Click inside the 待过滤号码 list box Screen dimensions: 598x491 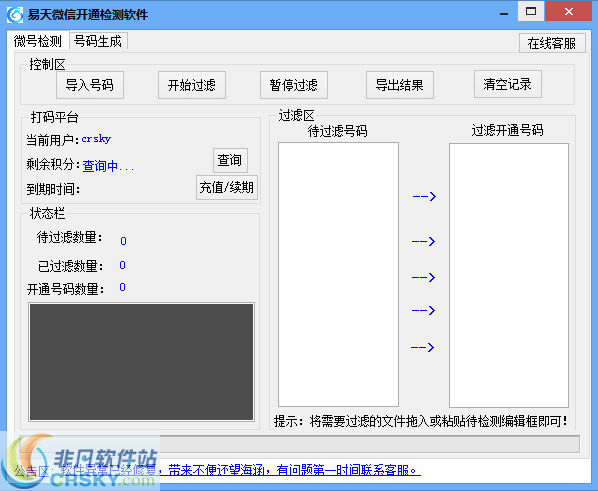click(x=338, y=274)
